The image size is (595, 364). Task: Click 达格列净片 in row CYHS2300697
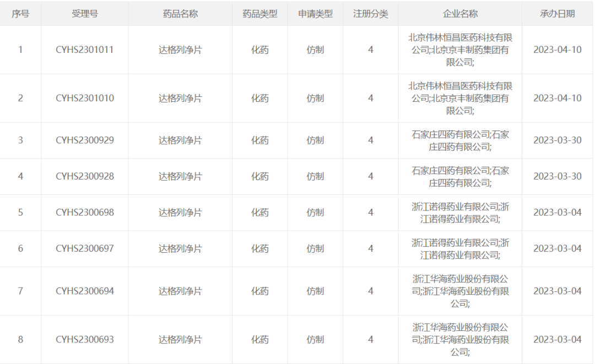[x=180, y=248]
